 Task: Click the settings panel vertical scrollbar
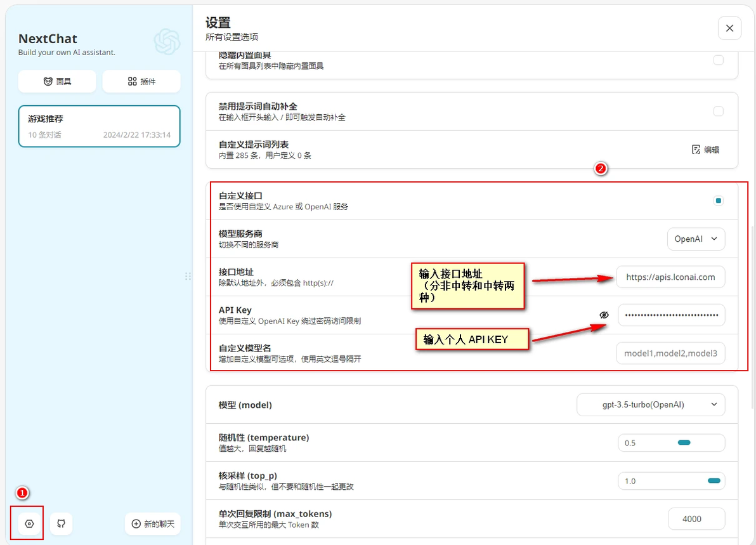tap(753, 316)
